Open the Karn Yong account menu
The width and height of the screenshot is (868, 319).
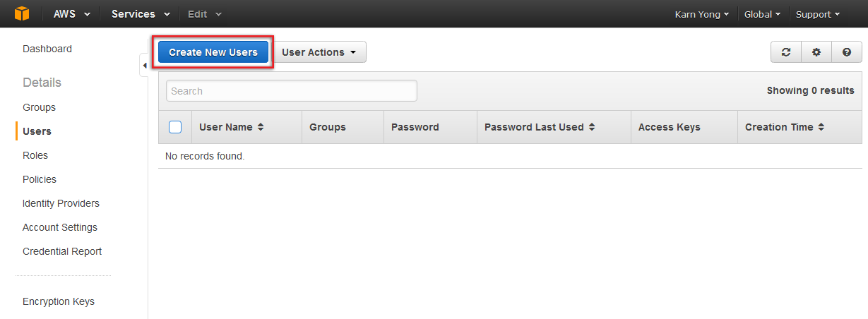coord(701,14)
